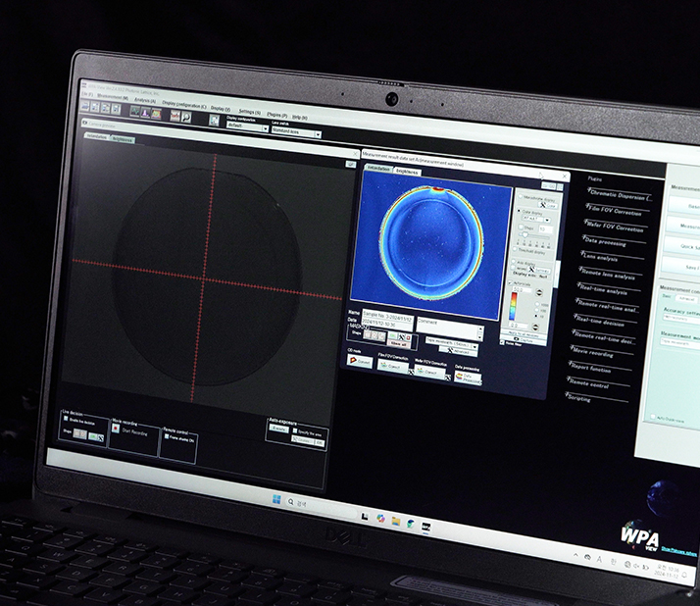Screen dimensions: 700x606
Task: Toggle the Autoscale checkbox
Action: pyautogui.click(x=510, y=282)
